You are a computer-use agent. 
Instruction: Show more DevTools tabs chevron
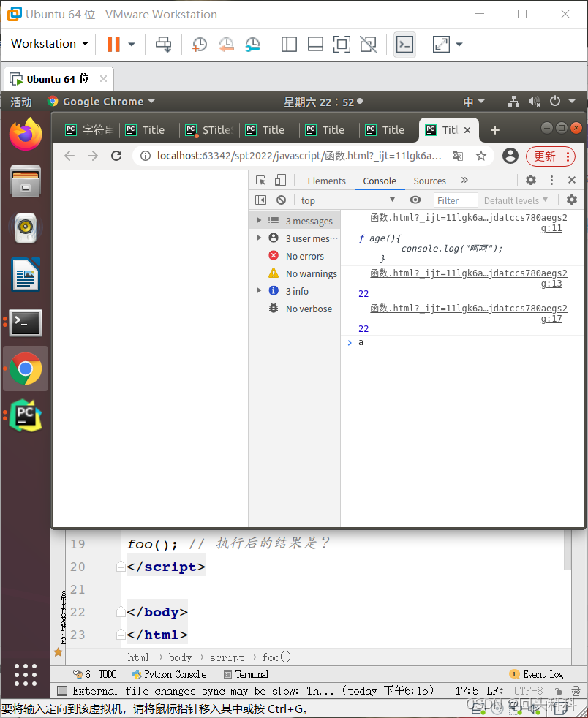(x=464, y=180)
